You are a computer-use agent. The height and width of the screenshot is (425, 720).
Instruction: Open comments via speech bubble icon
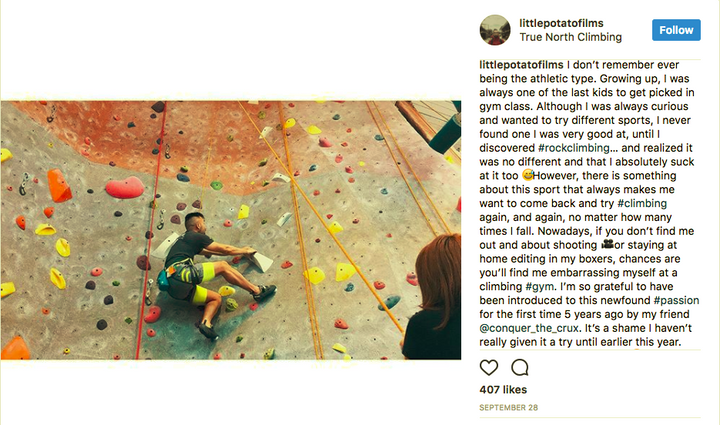coord(520,368)
